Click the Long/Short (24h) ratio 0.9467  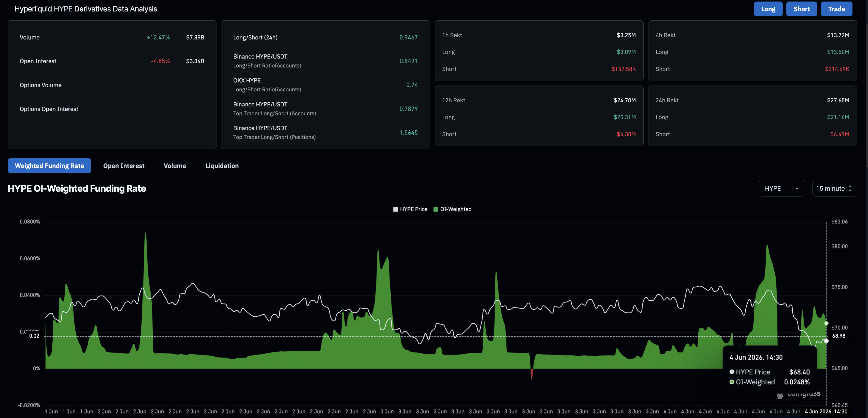pos(408,37)
